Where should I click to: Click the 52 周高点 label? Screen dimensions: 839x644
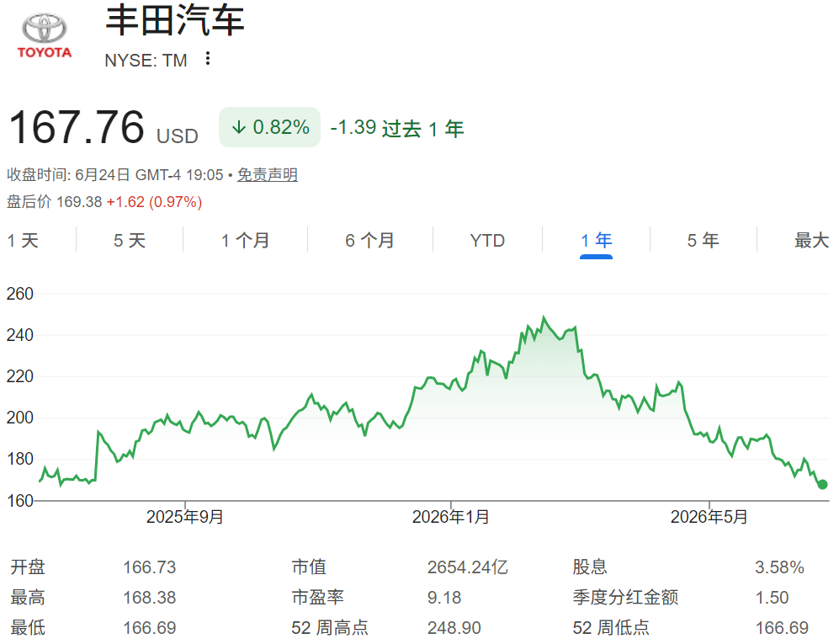(330, 627)
